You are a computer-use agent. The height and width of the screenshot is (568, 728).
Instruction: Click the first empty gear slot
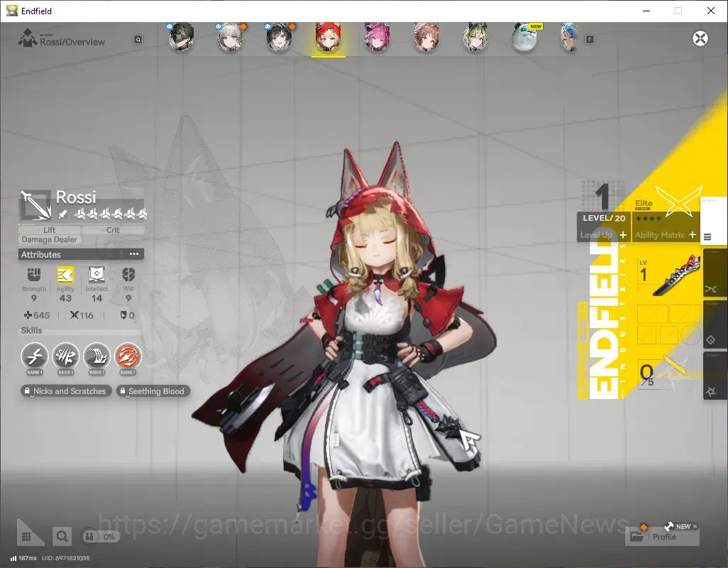652,314
